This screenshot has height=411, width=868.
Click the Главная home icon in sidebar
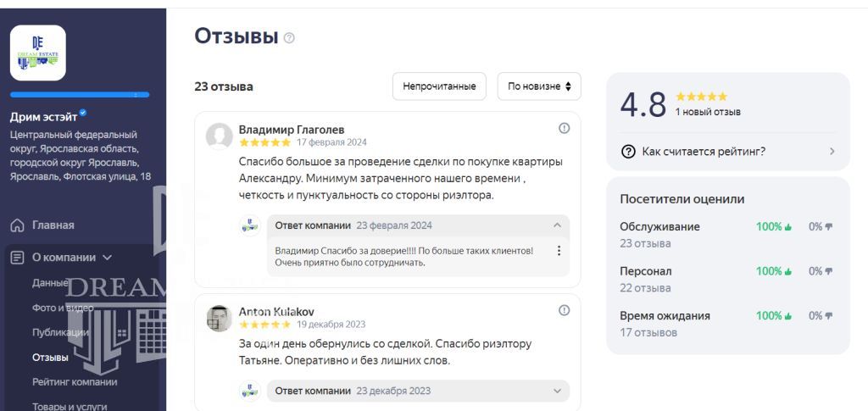coord(16,225)
